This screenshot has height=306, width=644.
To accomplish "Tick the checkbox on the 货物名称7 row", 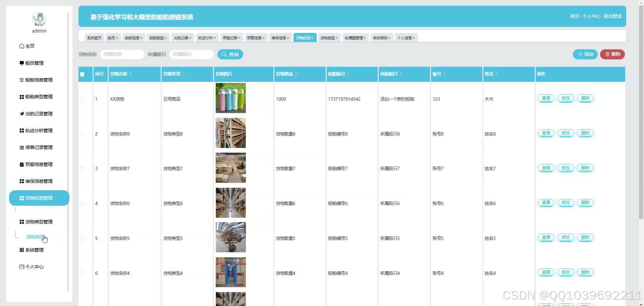I will [x=82, y=169].
